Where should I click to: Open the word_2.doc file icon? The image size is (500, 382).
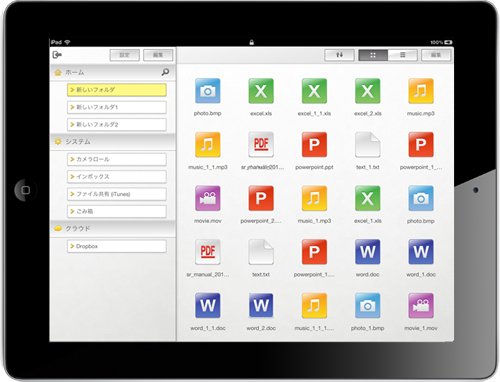[x=261, y=306]
